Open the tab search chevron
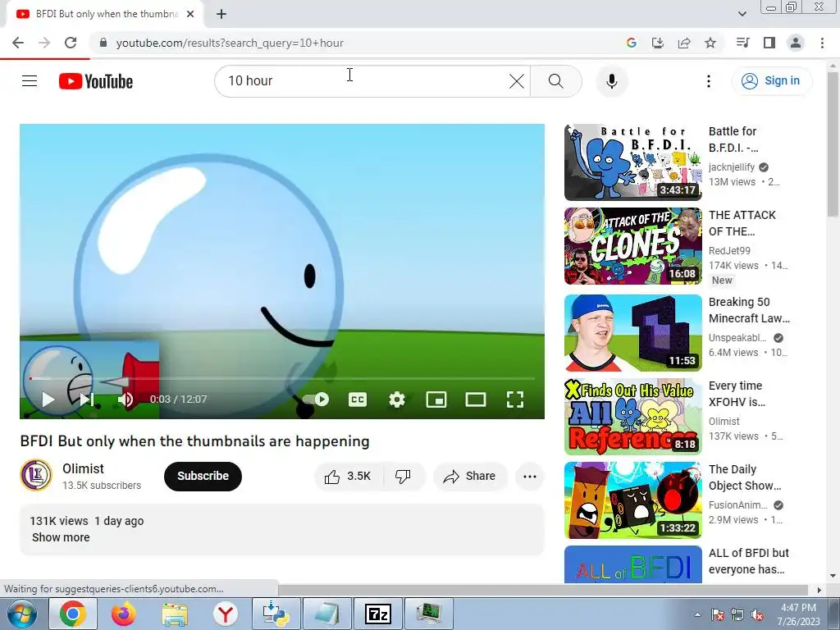The height and width of the screenshot is (630, 840). 742,14
